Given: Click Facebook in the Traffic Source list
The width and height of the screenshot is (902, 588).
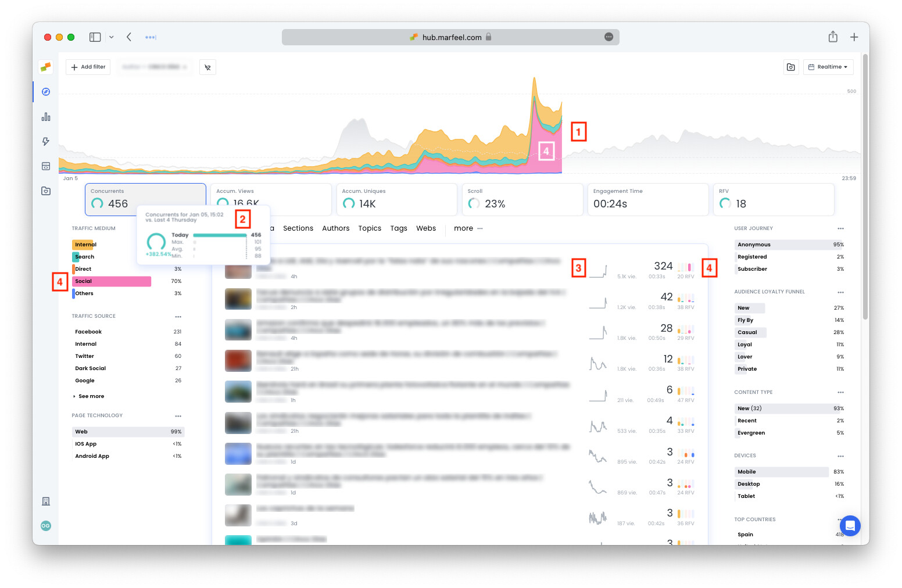Looking at the screenshot, I should 88,331.
